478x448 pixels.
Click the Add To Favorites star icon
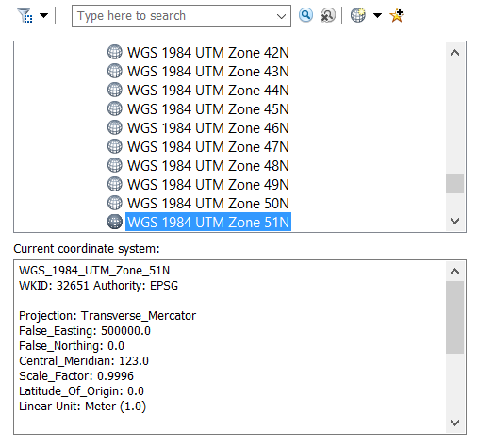pyautogui.click(x=397, y=15)
